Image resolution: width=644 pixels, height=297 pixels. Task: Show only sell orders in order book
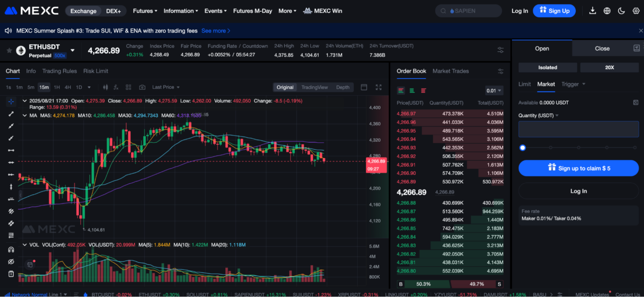tap(423, 91)
